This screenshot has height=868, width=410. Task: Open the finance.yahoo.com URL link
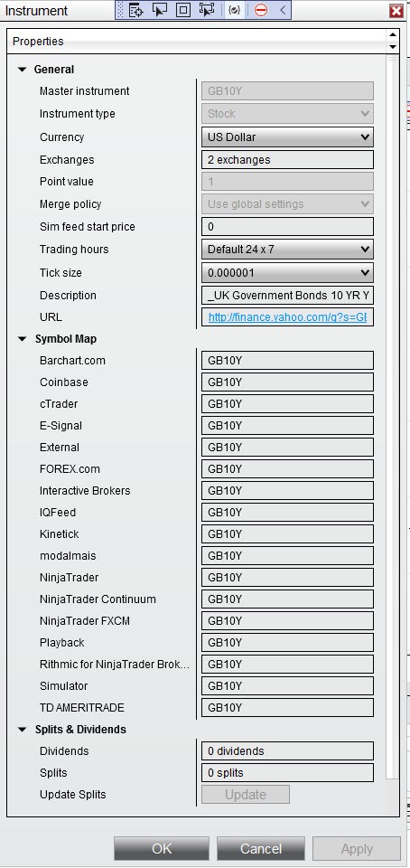[x=287, y=317]
